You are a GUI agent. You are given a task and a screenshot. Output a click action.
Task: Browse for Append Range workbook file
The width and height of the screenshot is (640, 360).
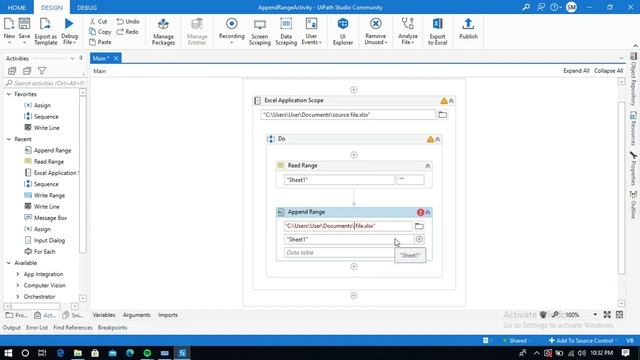coord(419,226)
